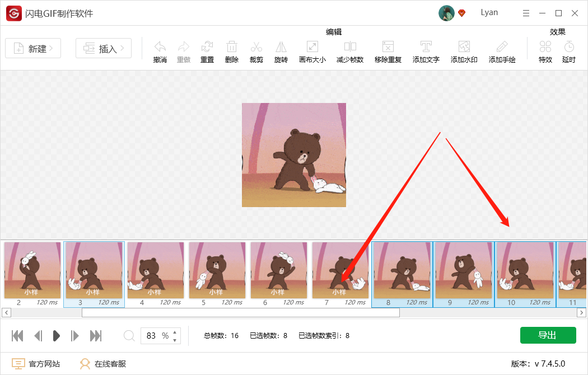This screenshot has width=588, height=375.
Task: Click the 闪电GIF app logo
Action: [x=14, y=13]
